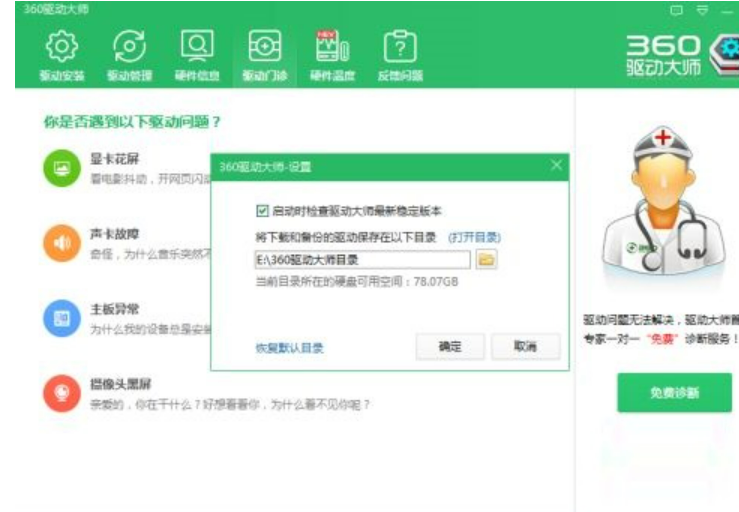Close the 360驱动大师-设置 dialog
The height and width of the screenshot is (512, 739).
pos(556,165)
